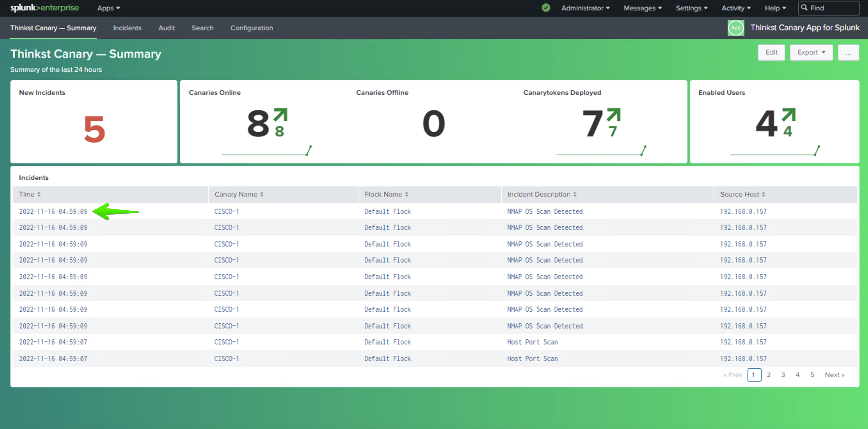The image size is (868, 429).
Task: Click the green App badge icon
Action: (735, 28)
